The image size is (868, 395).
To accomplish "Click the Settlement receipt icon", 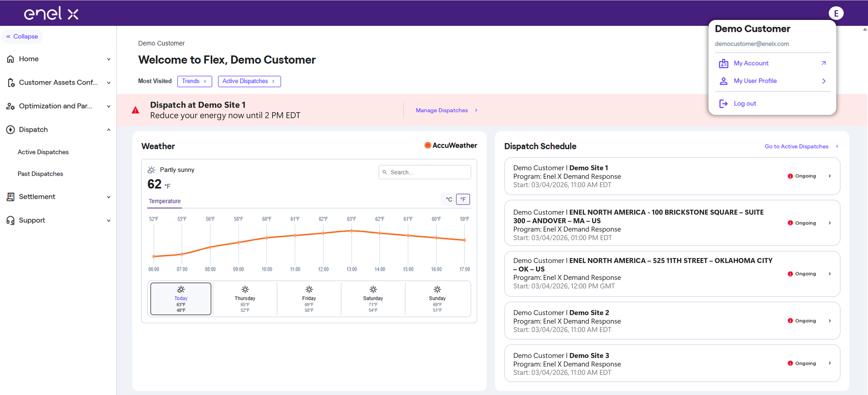I will point(10,197).
